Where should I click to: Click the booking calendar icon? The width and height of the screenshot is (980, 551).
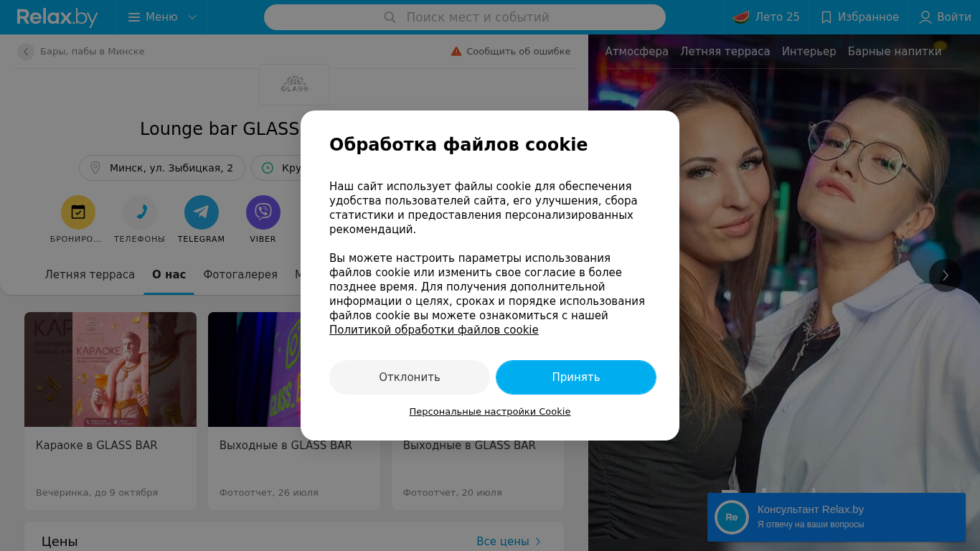(x=78, y=212)
